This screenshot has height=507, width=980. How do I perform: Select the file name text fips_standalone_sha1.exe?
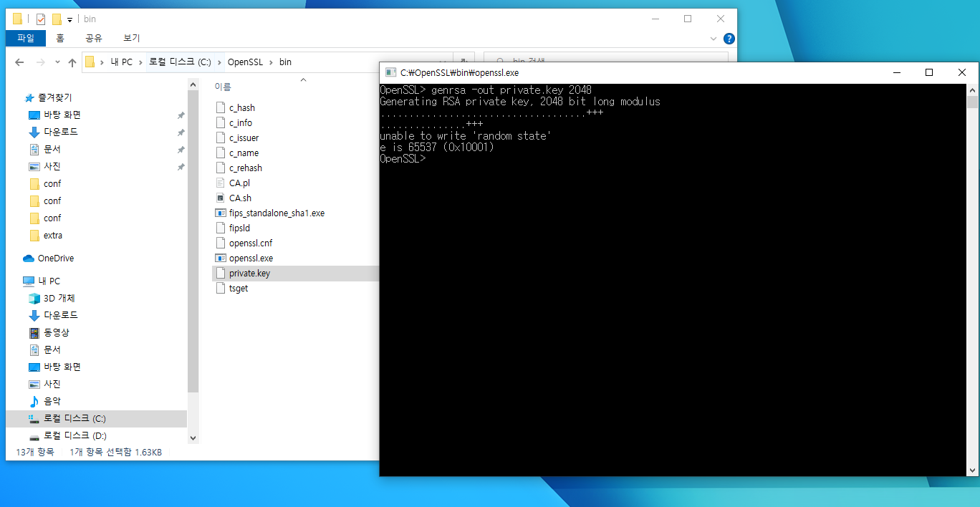[277, 213]
